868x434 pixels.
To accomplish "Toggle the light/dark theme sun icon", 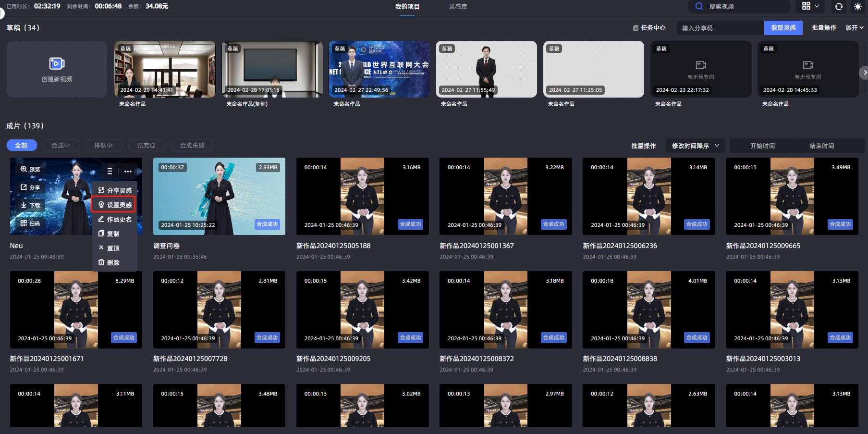I will click(858, 6).
